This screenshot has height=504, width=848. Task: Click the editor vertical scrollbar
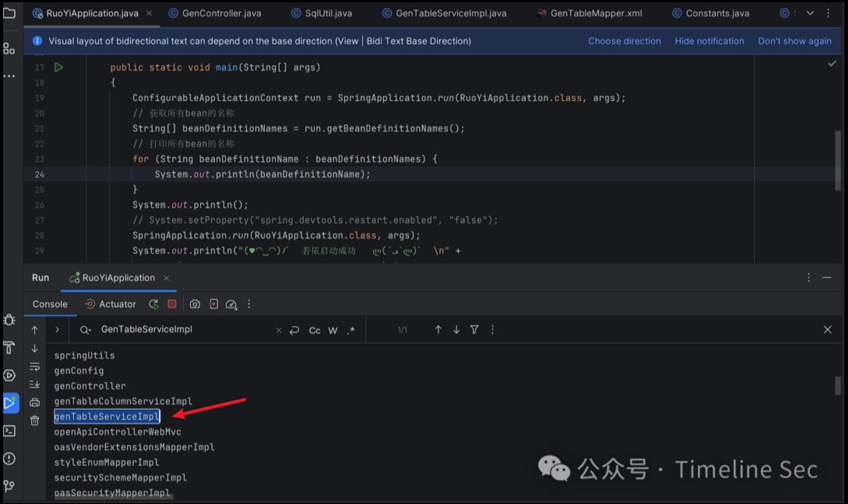pyautogui.click(x=838, y=160)
